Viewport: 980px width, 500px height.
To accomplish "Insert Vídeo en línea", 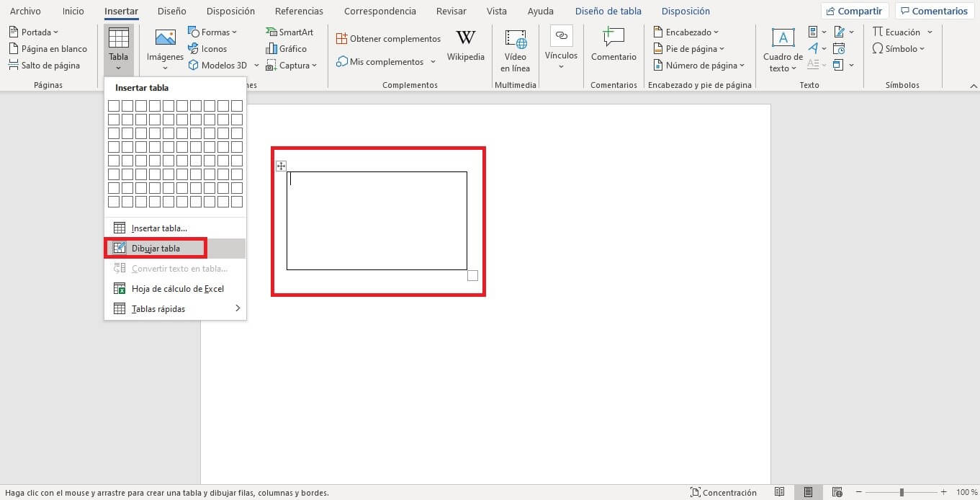I will coord(516,50).
